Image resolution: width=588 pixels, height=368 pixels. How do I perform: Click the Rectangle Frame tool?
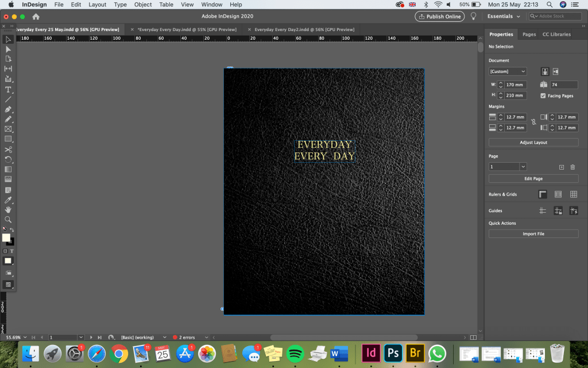[8, 129]
